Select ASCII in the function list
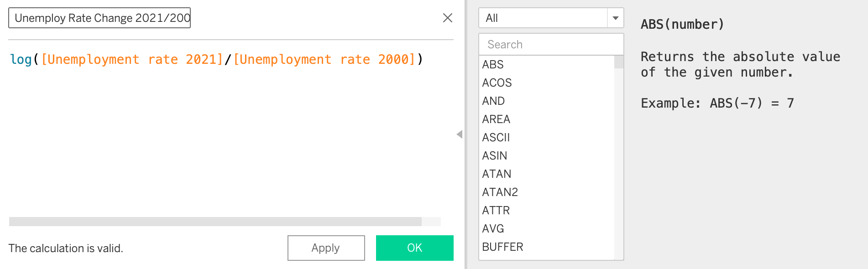This screenshot has width=868, height=269. 496,137
